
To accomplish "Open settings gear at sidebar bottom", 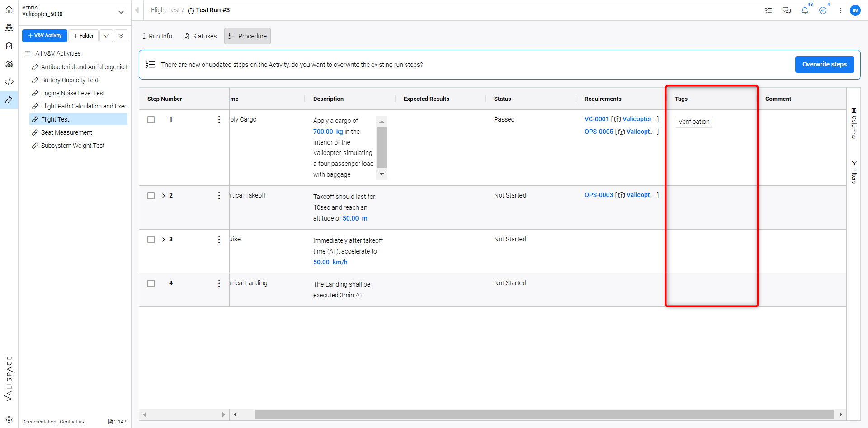I will click(x=9, y=420).
